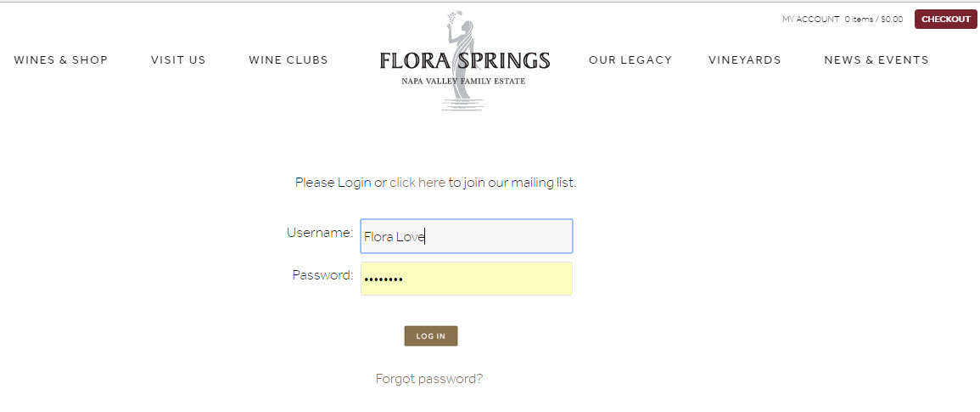View cart showing 0 items / $0.00
980x412 pixels.
coord(874,20)
